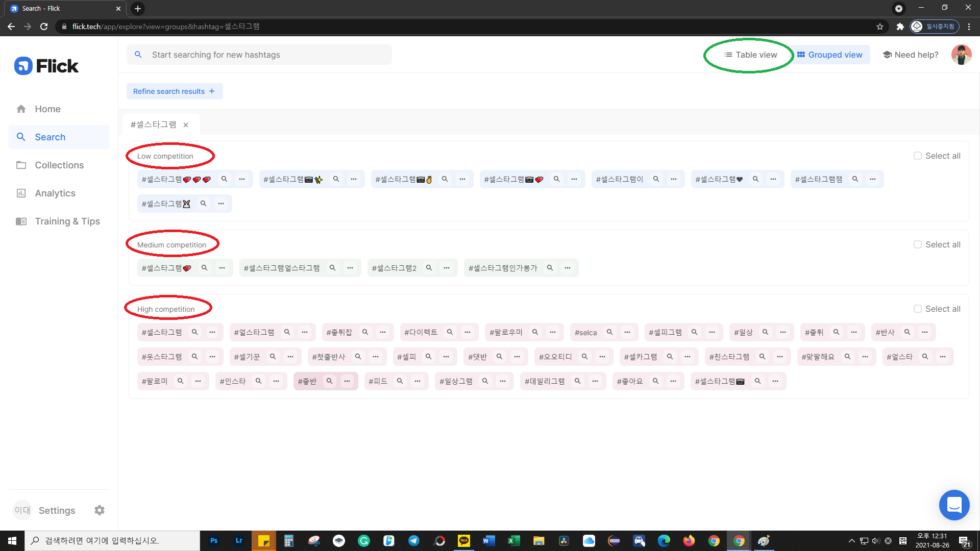980x551 pixels.
Task: Check Select all for High competition
Action: pyautogui.click(x=918, y=309)
